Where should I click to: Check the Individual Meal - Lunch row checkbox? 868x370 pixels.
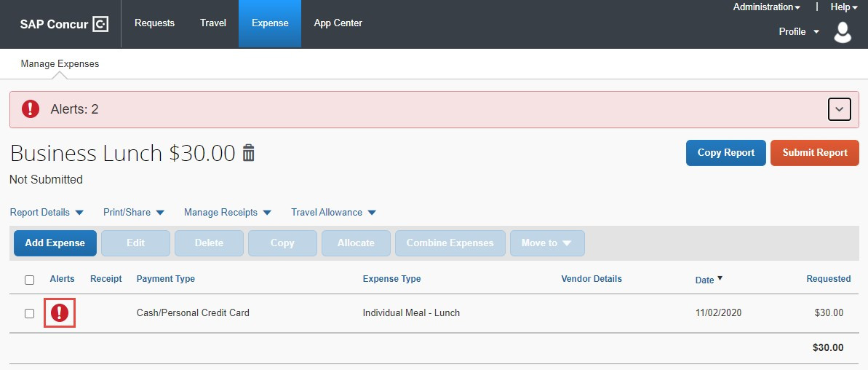click(29, 313)
